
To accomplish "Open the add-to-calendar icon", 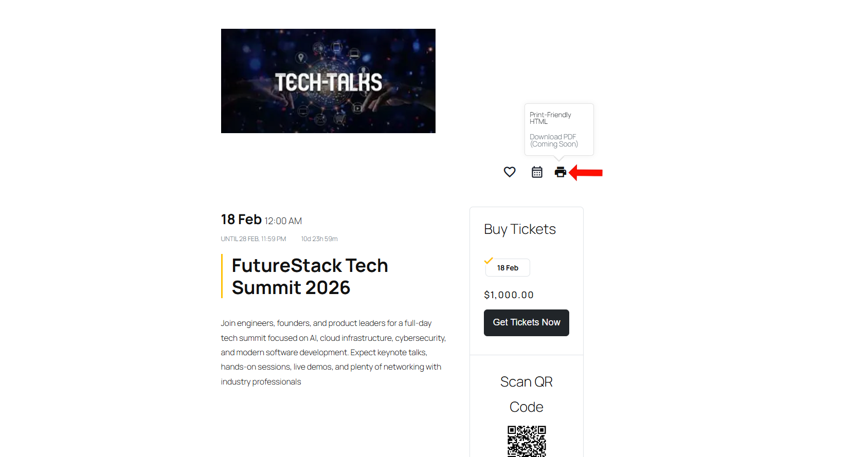I will point(537,172).
